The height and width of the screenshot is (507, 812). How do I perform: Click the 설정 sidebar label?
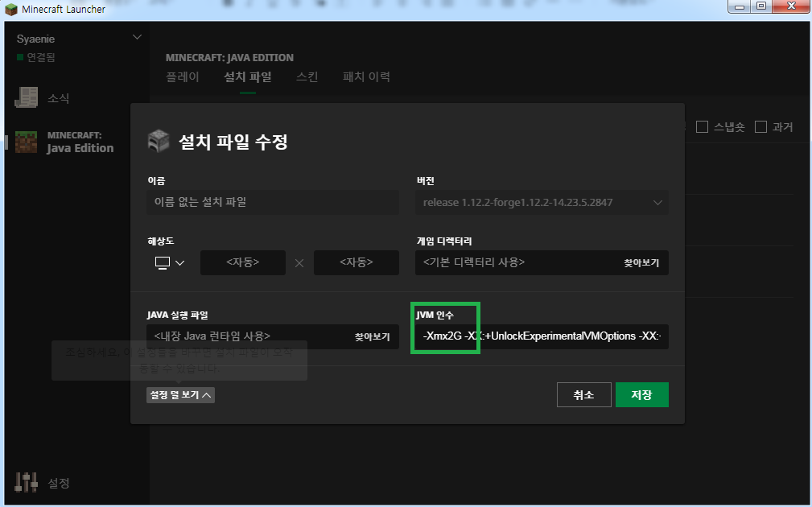click(x=59, y=483)
